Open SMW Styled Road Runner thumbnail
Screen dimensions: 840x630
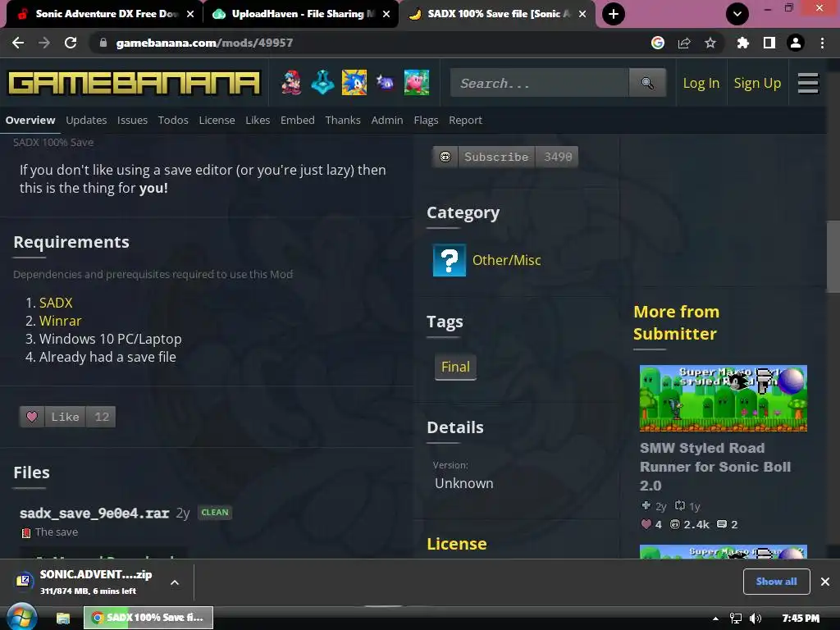tap(724, 398)
